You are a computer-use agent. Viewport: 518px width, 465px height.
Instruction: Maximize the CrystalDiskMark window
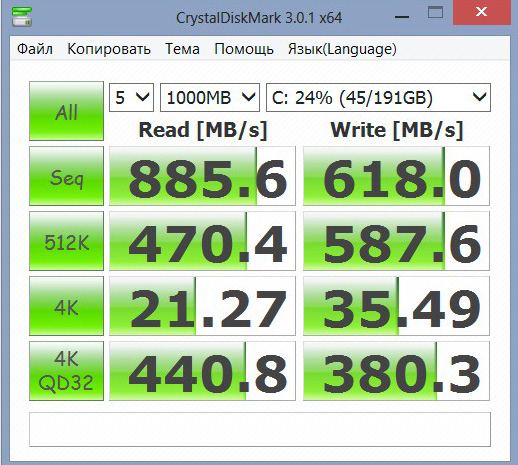(x=435, y=13)
